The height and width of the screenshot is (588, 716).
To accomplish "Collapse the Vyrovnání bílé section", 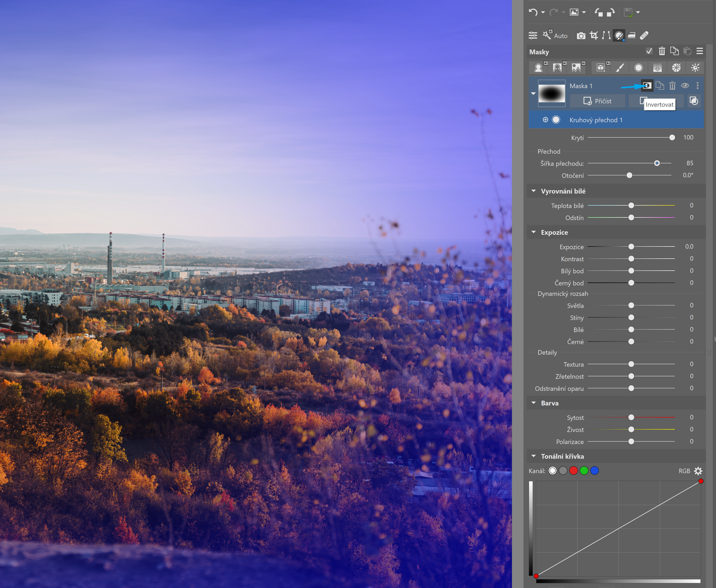I will (534, 191).
